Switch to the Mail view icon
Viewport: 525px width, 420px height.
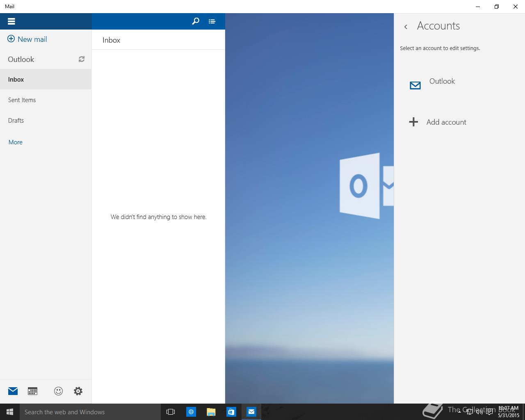(13, 391)
